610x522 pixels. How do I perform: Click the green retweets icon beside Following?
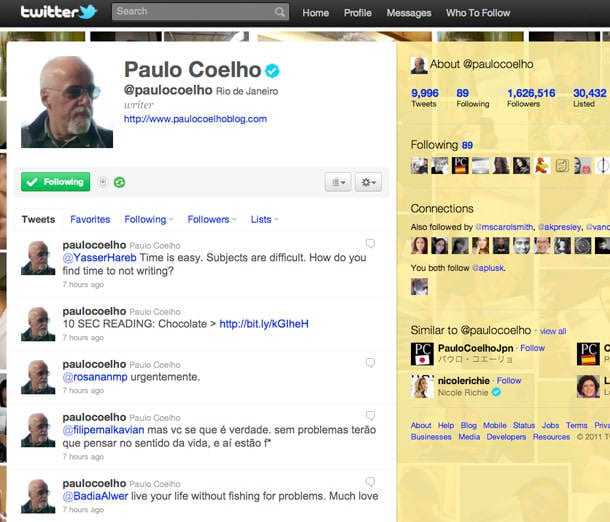coord(120,182)
